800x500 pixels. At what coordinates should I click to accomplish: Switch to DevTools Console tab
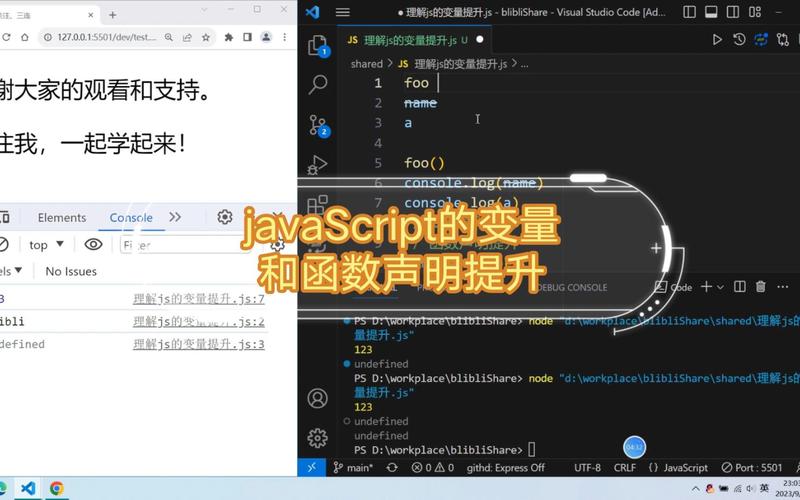coord(131,217)
